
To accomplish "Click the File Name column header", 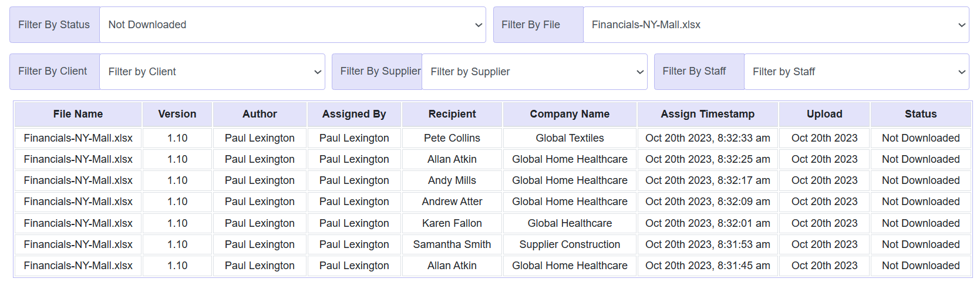I will point(78,114).
